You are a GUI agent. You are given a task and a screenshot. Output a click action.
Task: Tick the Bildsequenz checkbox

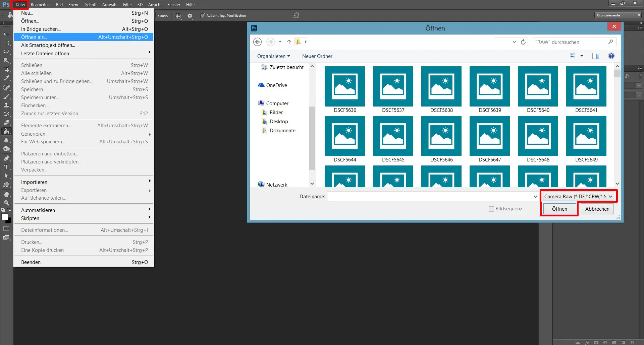click(491, 209)
